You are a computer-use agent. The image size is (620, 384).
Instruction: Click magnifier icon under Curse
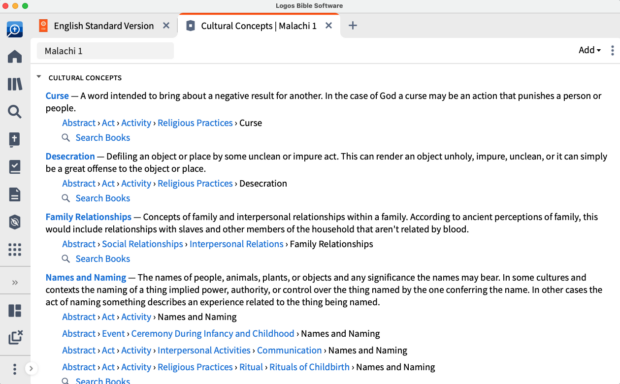66,138
